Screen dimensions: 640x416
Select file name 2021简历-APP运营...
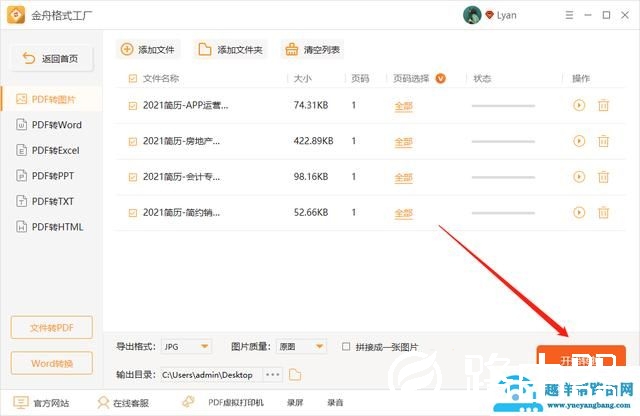pyautogui.click(x=185, y=105)
